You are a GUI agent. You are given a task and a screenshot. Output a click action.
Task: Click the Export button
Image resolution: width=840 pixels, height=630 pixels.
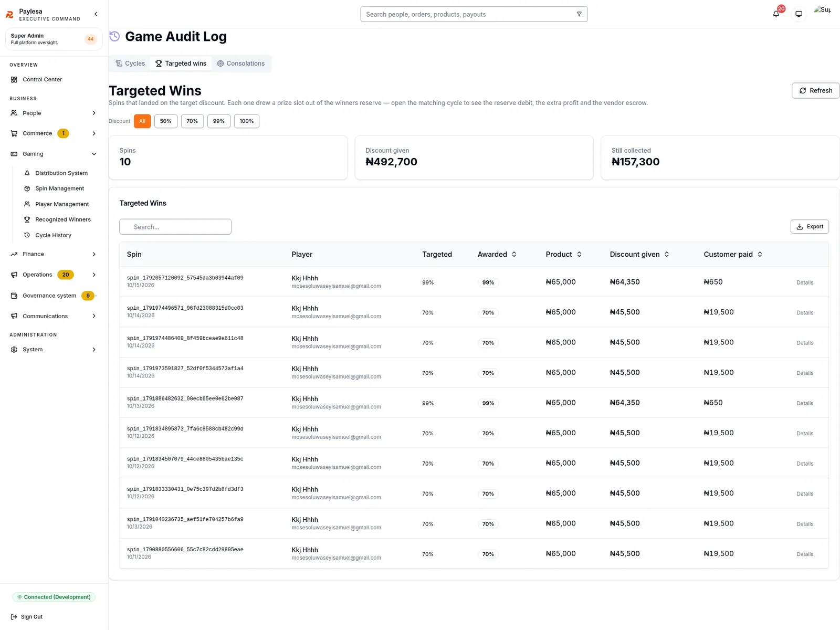[810, 227]
